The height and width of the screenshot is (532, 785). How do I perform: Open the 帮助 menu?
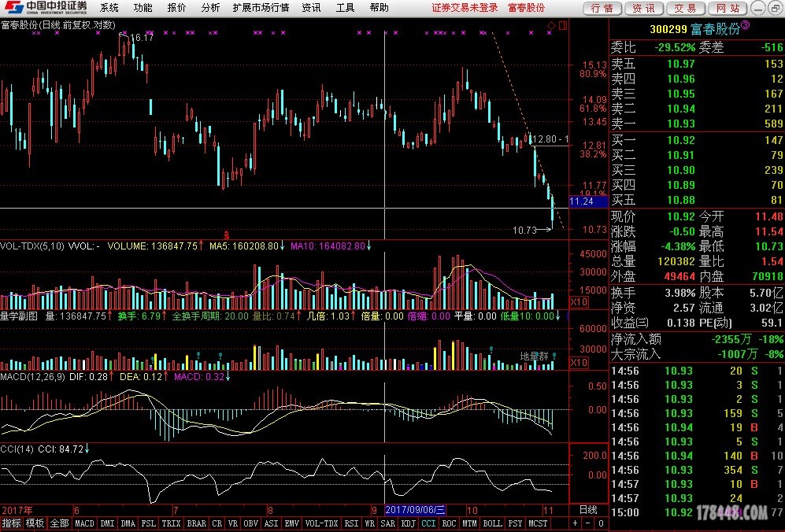[x=379, y=8]
